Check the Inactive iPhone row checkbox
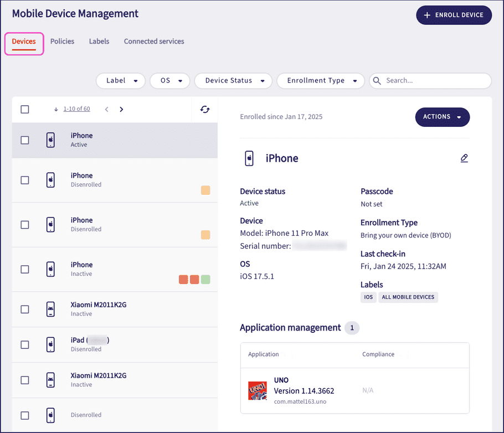The height and width of the screenshot is (433, 504). coord(25,270)
